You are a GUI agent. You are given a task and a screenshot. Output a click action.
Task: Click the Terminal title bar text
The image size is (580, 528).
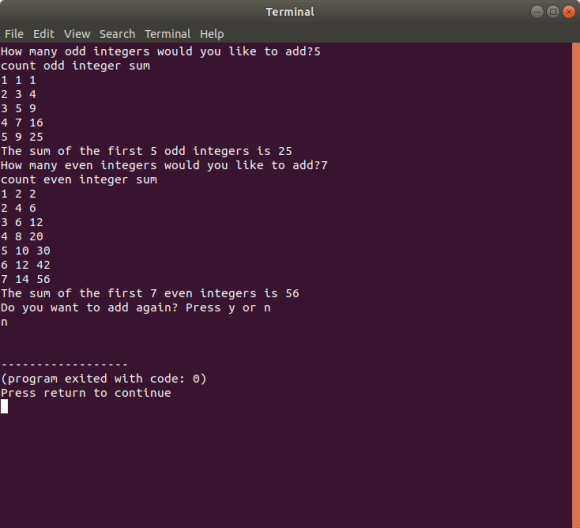[290, 12]
